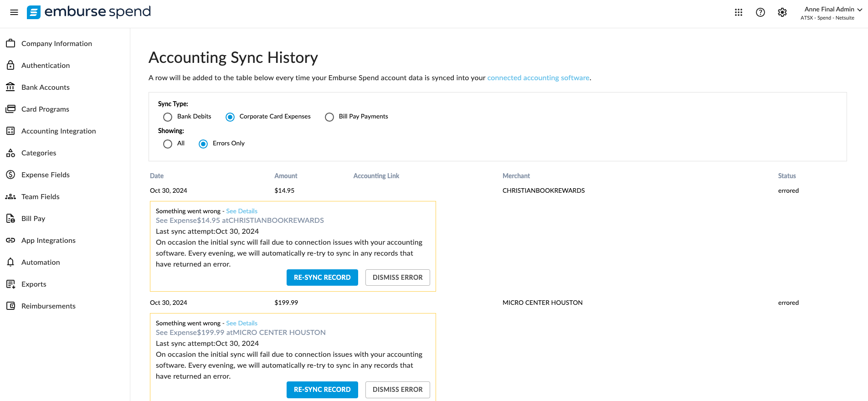The height and width of the screenshot is (401, 868).
Task: Click the Accounting Sync History heading
Action: pos(233,57)
